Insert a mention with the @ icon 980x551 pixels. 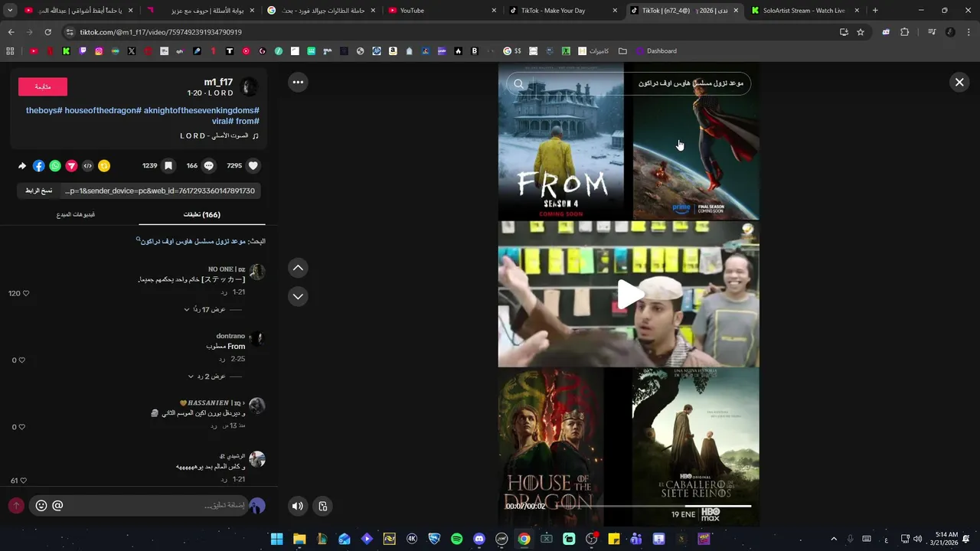[57, 506]
